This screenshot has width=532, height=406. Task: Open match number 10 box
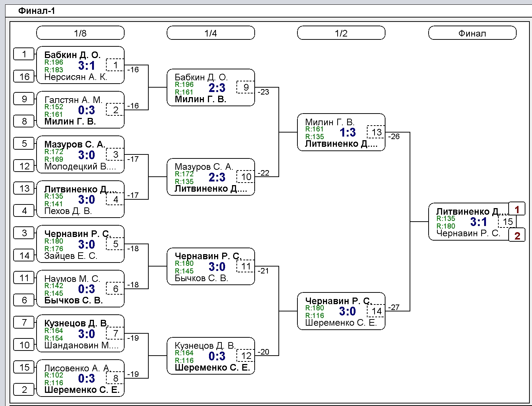click(x=246, y=177)
